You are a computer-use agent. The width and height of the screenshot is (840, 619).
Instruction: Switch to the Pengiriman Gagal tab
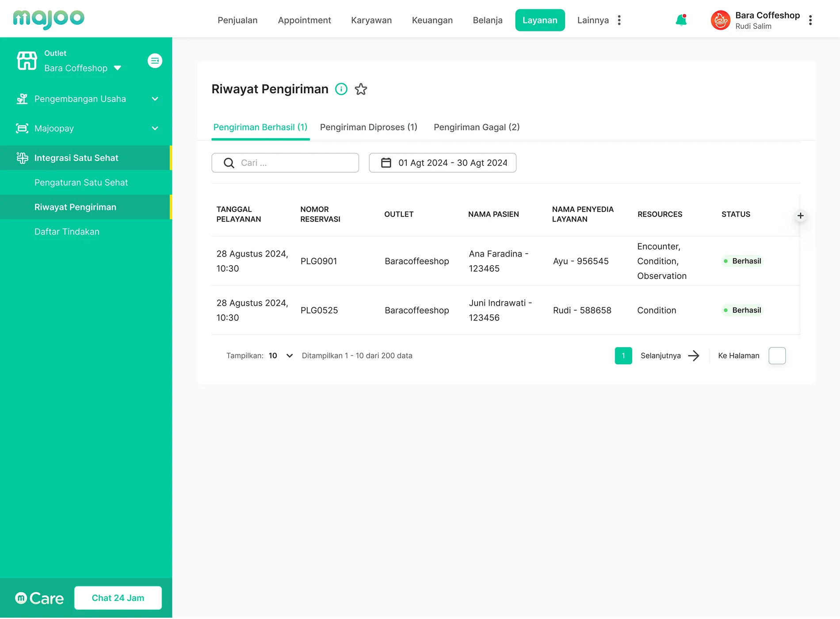[x=476, y=127]
